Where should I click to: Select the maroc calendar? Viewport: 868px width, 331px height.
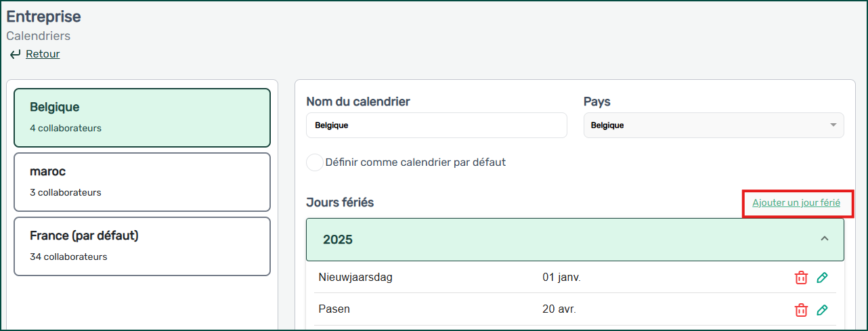pyautogui.click(x=142, y=182)
